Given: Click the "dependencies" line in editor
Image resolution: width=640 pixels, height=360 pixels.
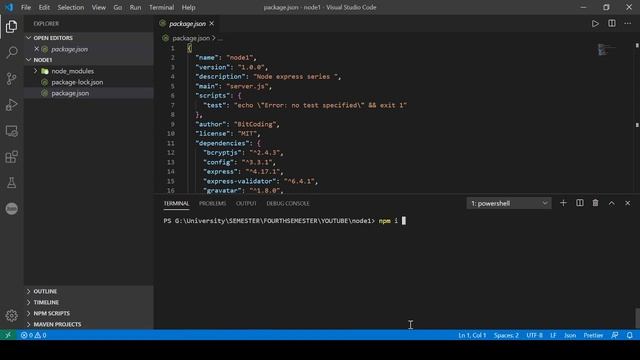Looking at the screenshot, I should (x=228, y=143).
